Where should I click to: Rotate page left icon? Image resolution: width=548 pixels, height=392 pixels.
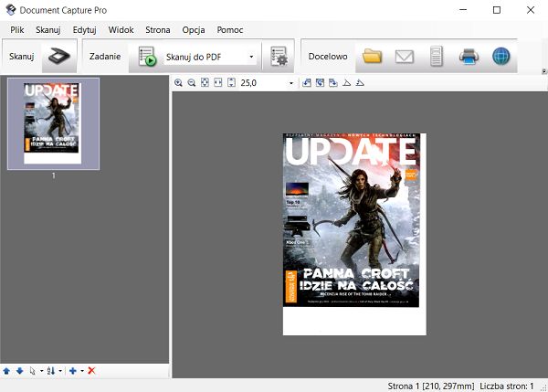click(307, 83)
